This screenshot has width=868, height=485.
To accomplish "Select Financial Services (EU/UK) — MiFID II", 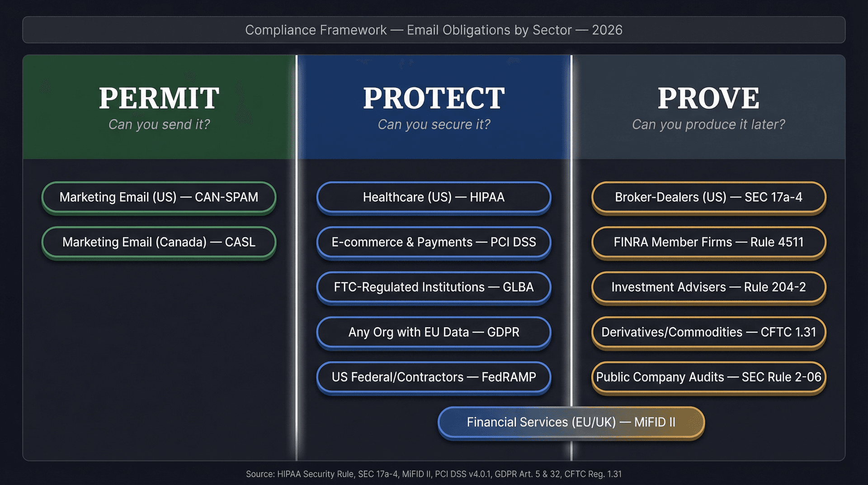I will tap(571, 422).
